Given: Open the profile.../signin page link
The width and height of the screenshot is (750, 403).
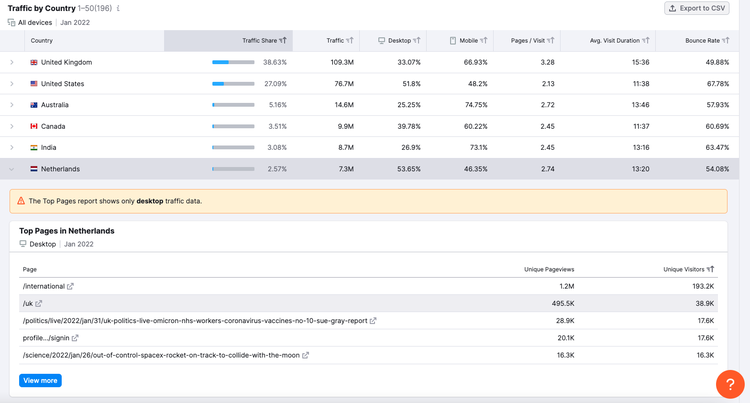Looking at the screenshot, I should click(46, 338).
